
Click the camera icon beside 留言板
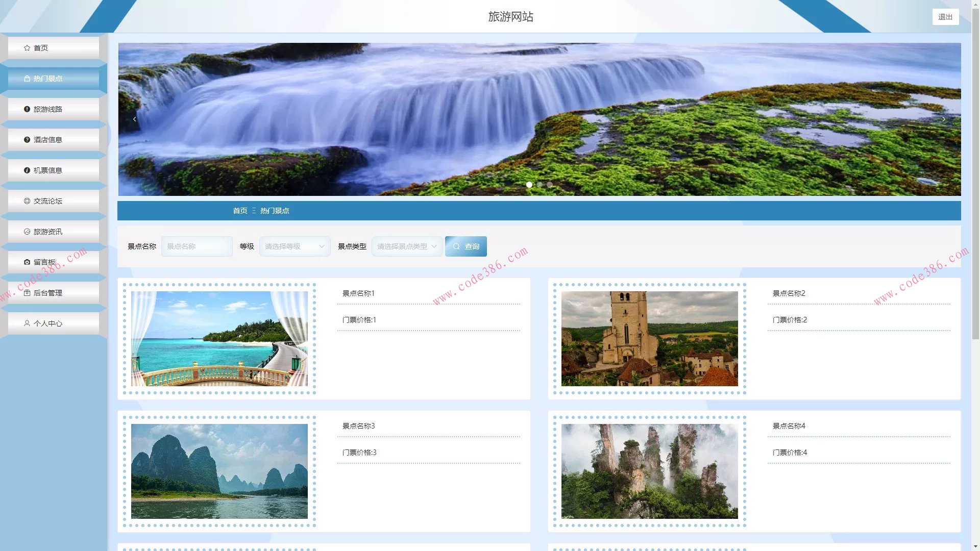[x=27, y=262]
